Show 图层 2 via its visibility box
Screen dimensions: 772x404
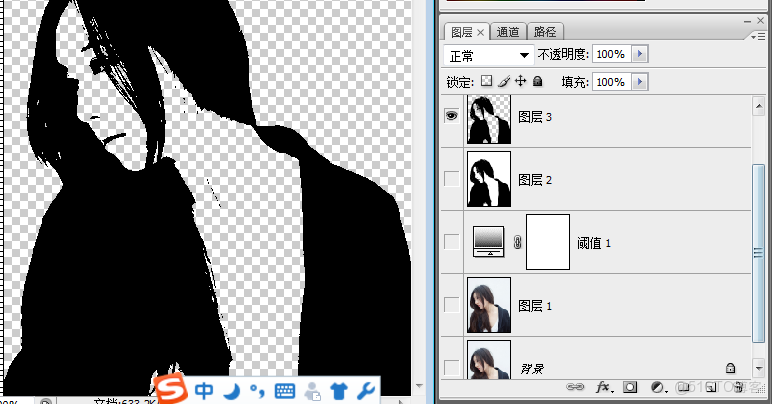(451, 179)
